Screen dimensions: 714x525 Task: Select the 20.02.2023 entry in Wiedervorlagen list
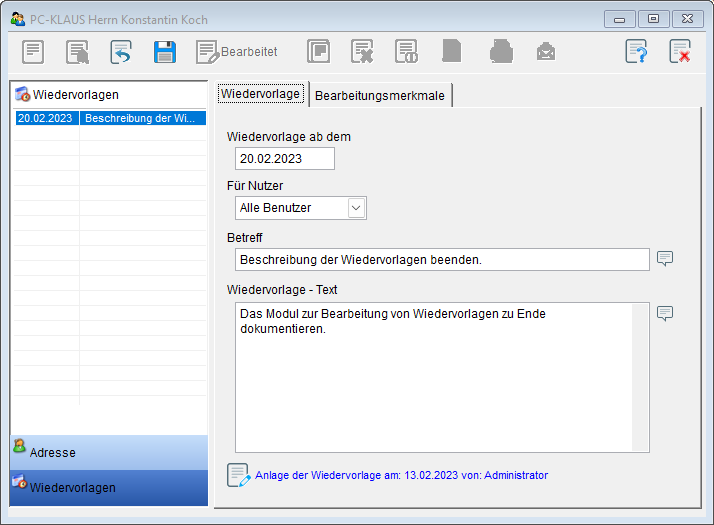[108, 118]
